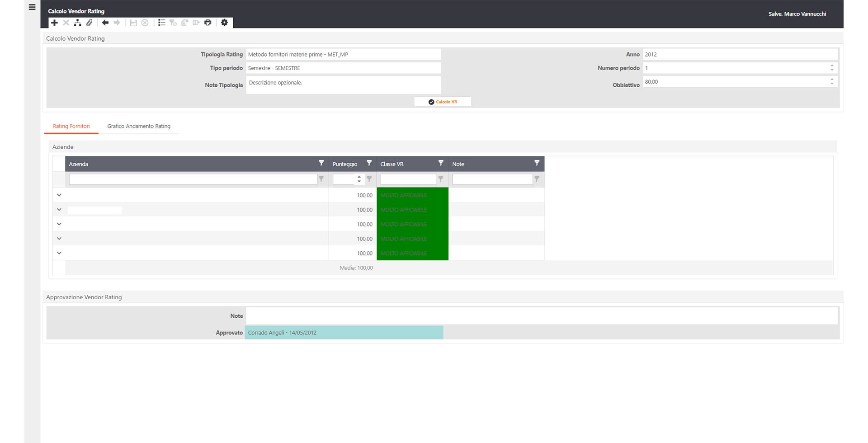The width and height of the screenshot is (868, 443).
Task: Click filter funnel in Note header
Action: click(537, 163)
